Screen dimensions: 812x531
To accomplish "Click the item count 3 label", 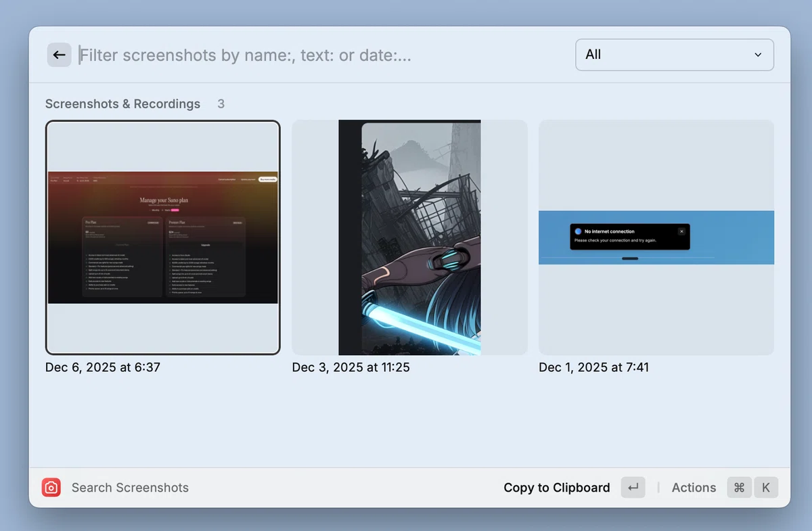I will pos(221,104).
